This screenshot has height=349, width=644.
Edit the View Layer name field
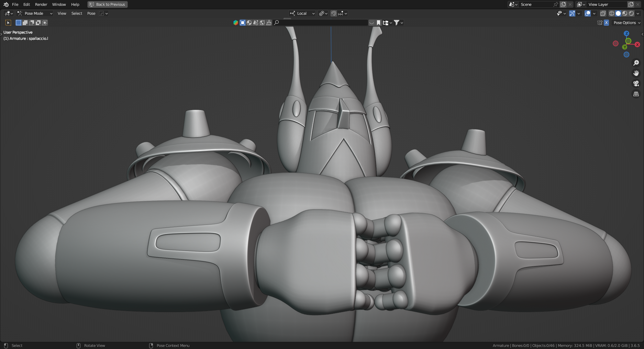coord(607,4)
